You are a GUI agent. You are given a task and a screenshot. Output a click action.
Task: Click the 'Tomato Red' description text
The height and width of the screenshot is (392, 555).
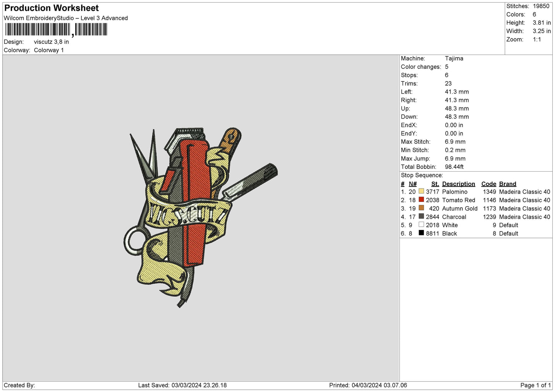pyautogui.click(x=459, y=200)
